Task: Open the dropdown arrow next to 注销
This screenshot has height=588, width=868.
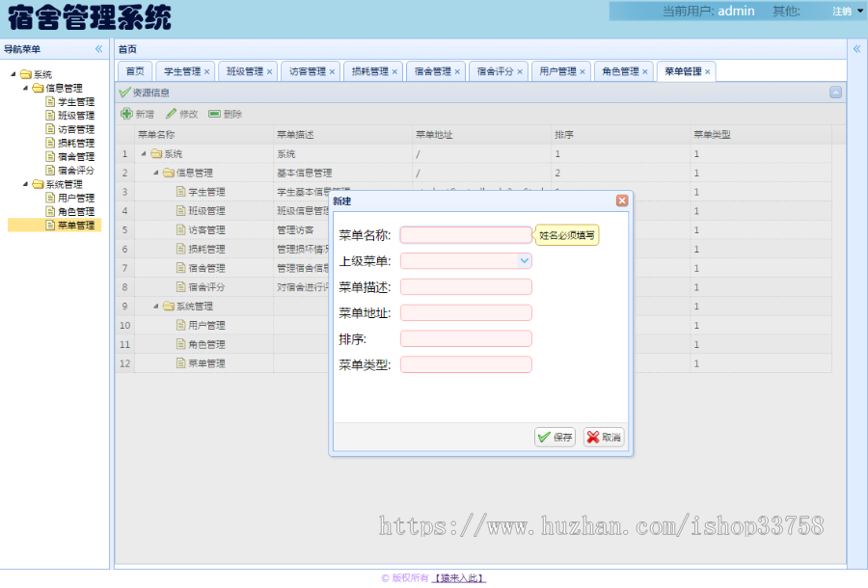Action: (857, 12)
